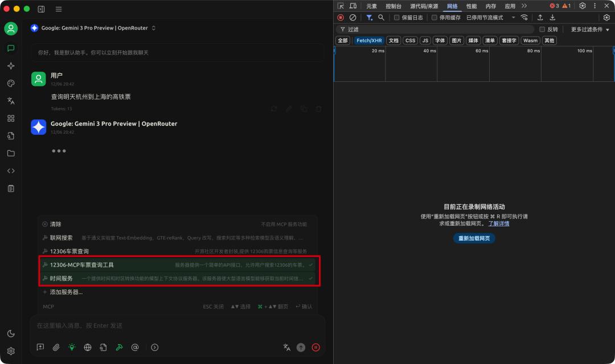
Task: Enable web search via globe icon
Action: 87,347
